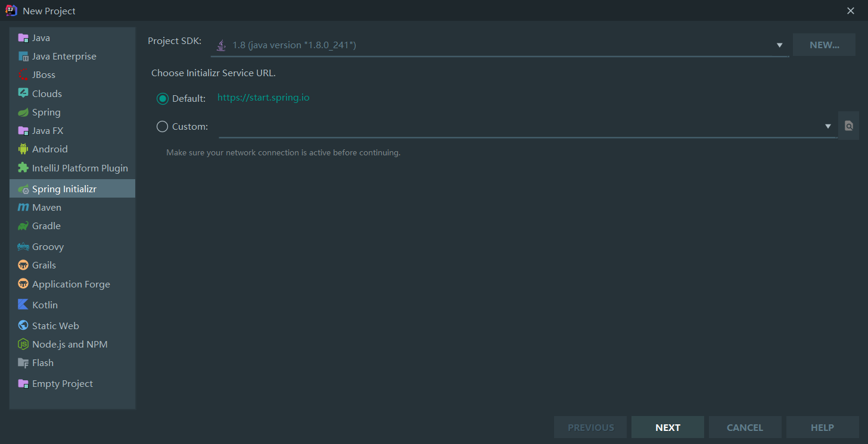Select the Java FX list entry label
868x444 pixels.
tap(48, 131)
